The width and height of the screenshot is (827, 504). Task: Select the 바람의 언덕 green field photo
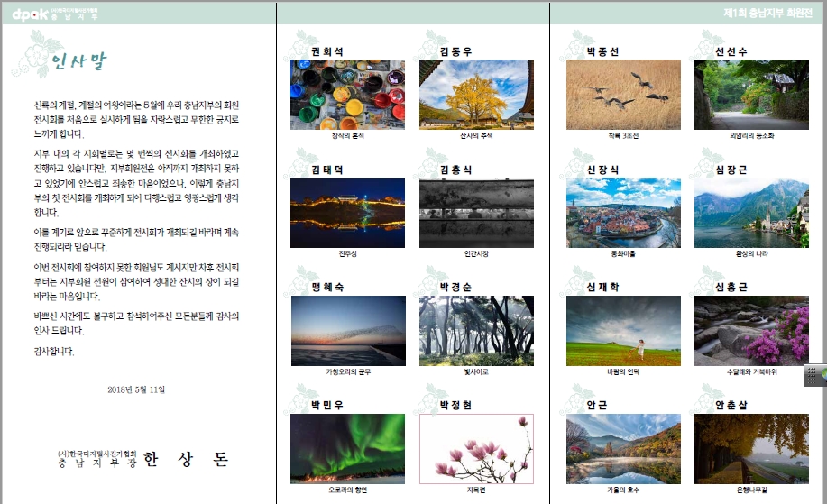(x=623, y=330)
